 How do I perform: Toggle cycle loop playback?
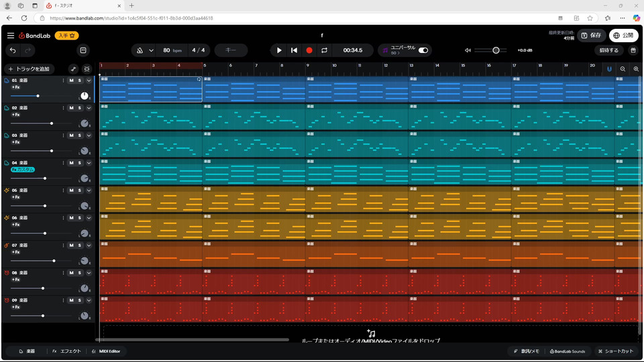click(x=324, y=50)
